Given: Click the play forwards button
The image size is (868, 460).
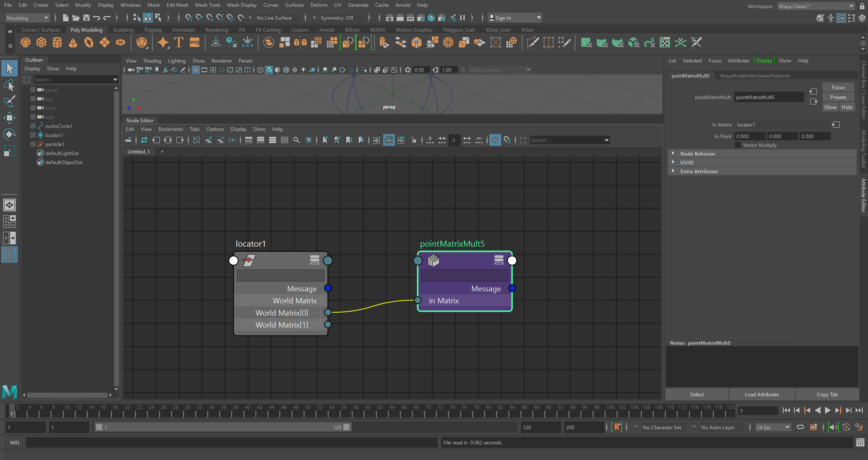Looking at the screenshot, I should pyautogui.click(x=828, y=410).
